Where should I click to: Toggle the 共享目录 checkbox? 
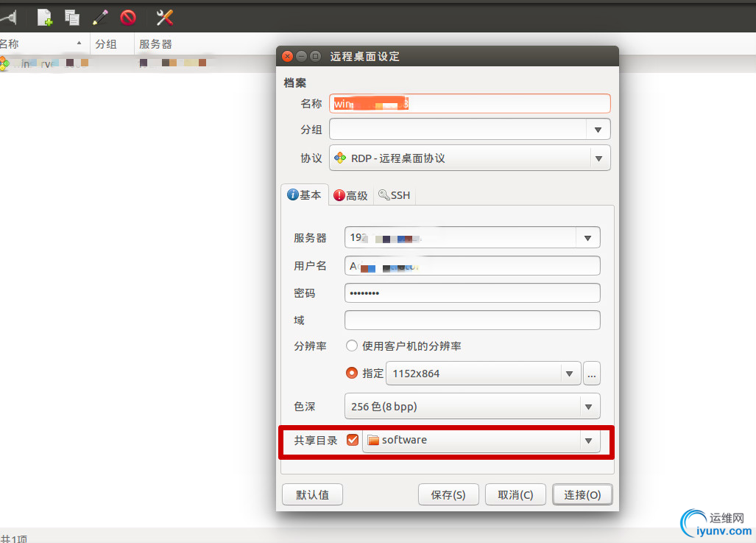click(353, 440)
